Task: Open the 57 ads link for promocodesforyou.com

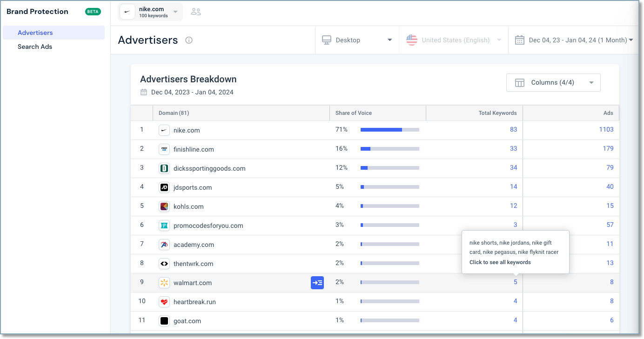Action: point(610,225)
